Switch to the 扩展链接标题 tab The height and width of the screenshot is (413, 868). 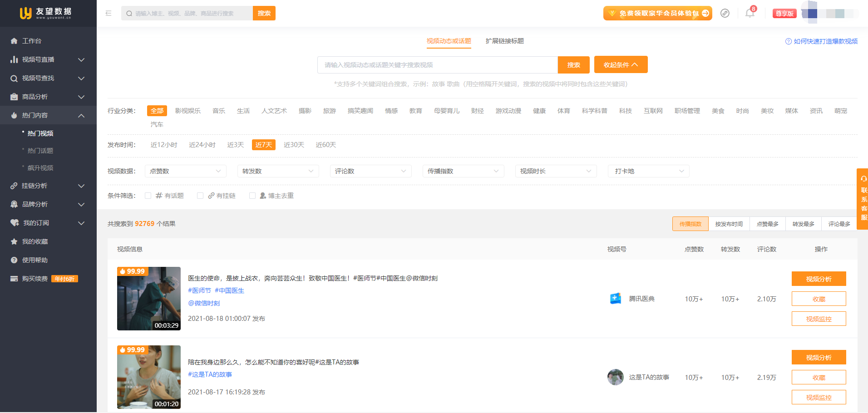tap(504, 41)
